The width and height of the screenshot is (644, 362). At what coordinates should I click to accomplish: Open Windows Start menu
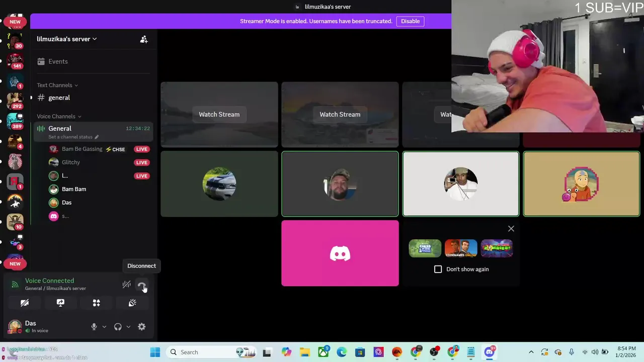155,352
